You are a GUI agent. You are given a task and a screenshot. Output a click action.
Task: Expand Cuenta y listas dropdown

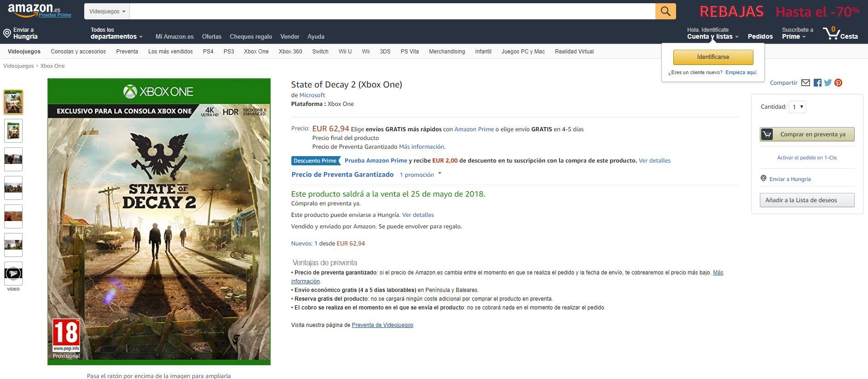713,33
